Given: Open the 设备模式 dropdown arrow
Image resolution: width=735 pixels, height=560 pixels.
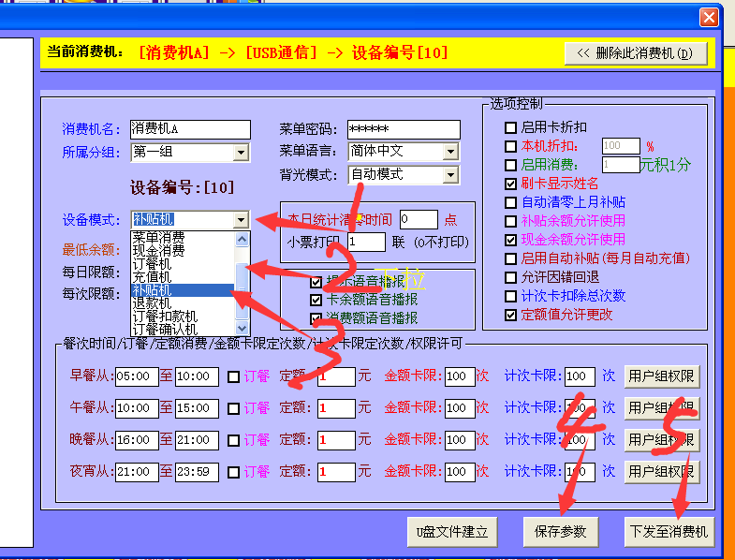Looking at the screenshot, I should (x=242, y=220).
